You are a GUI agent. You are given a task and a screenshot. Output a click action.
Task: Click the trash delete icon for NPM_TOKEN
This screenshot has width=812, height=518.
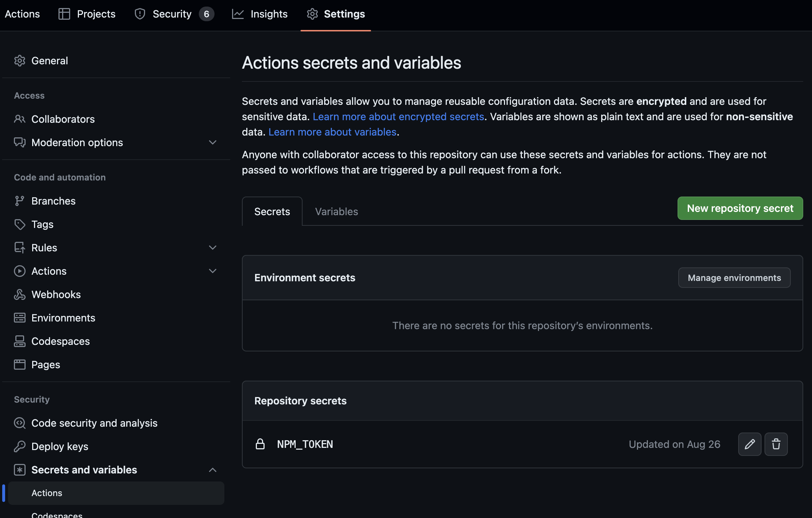[776, 444]
